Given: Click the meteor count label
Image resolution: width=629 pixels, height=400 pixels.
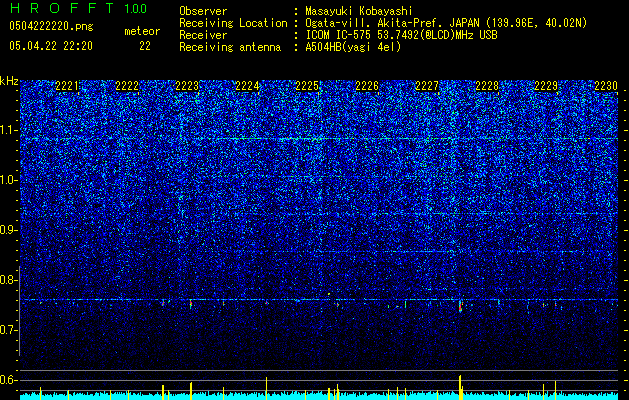Looking at the screenshot, I should (142, 31).
